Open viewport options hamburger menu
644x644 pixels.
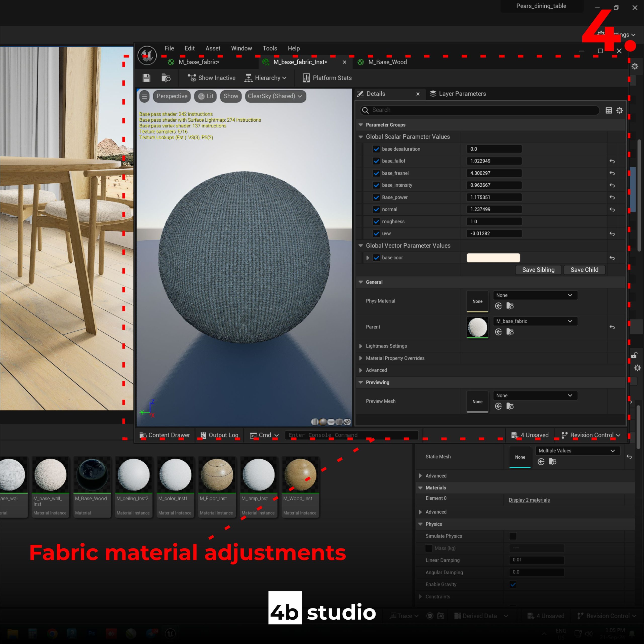point(144,96)
